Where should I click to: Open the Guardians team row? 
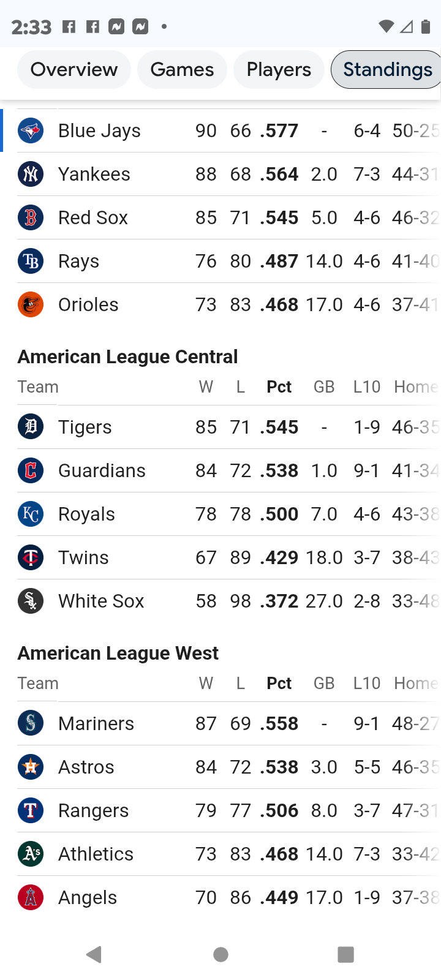(x=221, y=470)
